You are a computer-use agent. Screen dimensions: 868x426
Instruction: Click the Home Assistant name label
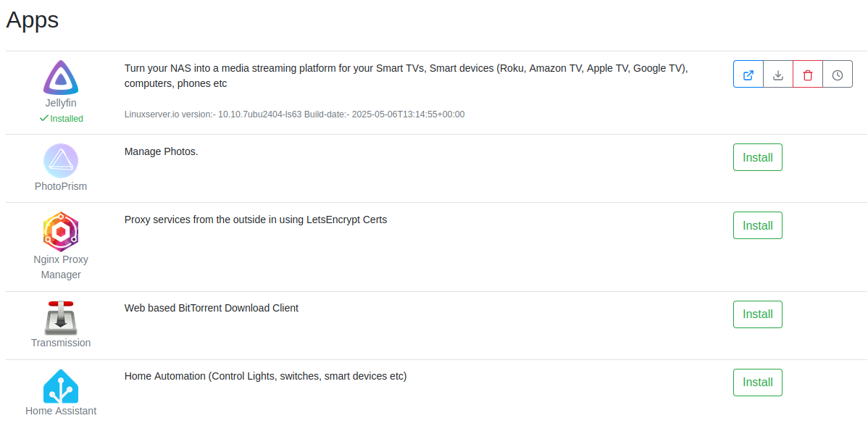click(x=61, y=411)
